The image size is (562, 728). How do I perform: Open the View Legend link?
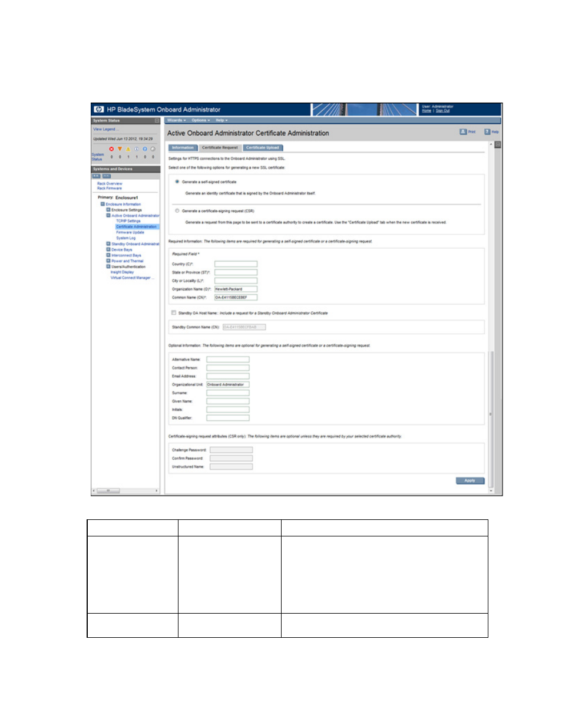[106, 129]
